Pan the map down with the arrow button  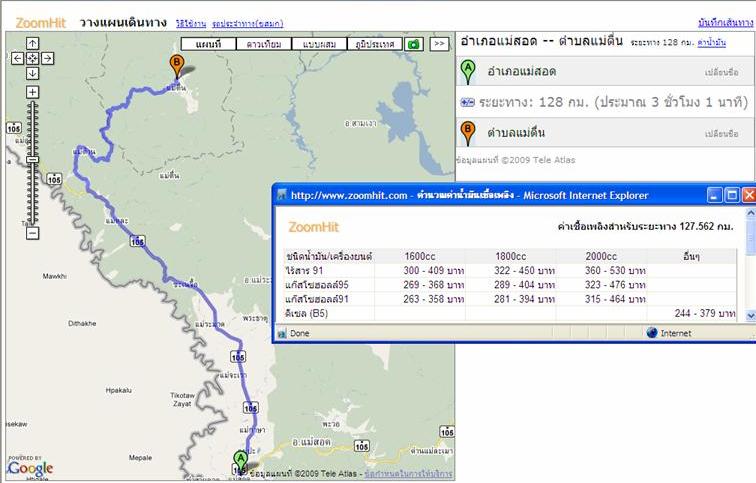pyautogui.click(x=32, y=73)
